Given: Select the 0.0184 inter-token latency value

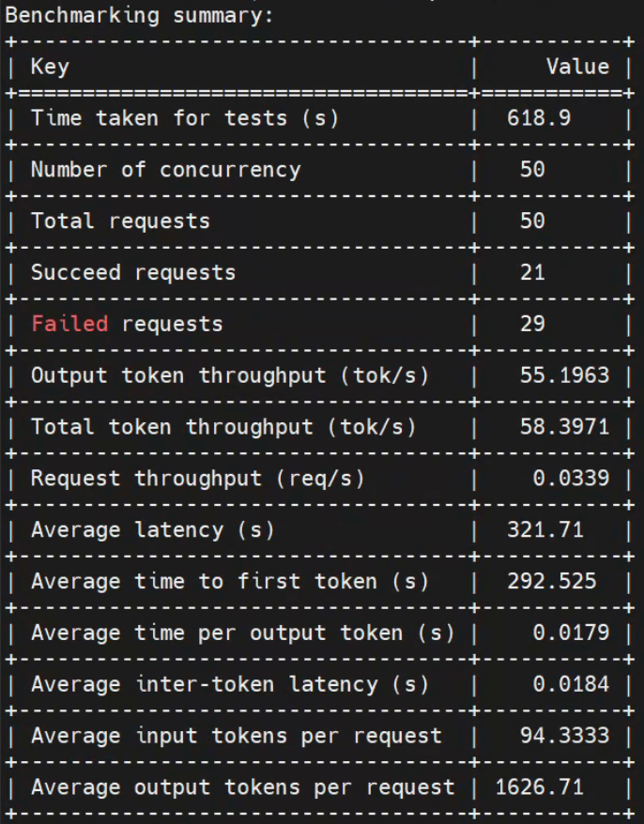Looking at the screenshot, I should pos(571,684).
